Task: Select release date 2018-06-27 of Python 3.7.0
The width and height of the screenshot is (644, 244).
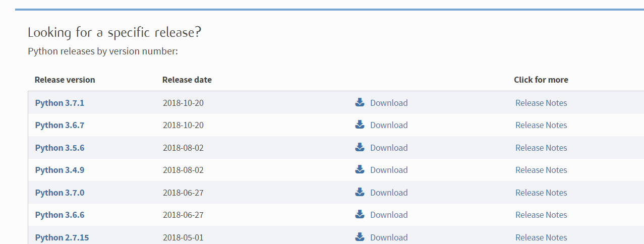Action: tap(183, 193)
